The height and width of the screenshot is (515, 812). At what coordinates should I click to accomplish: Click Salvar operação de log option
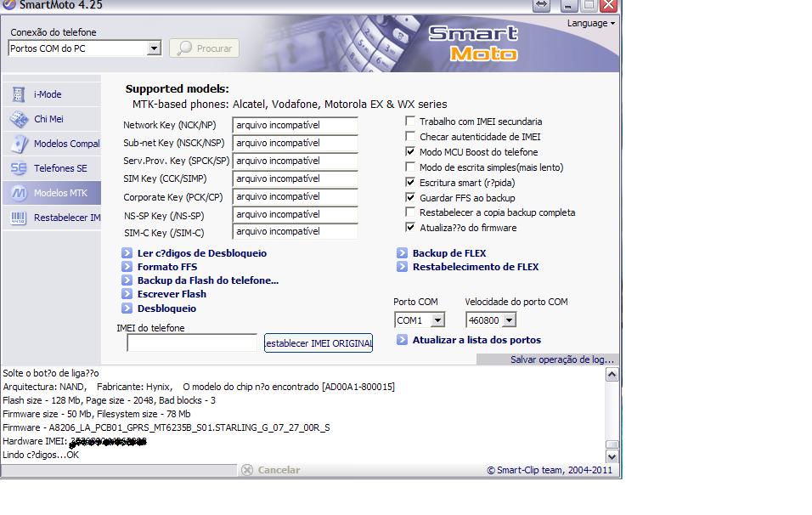[561, 359]
